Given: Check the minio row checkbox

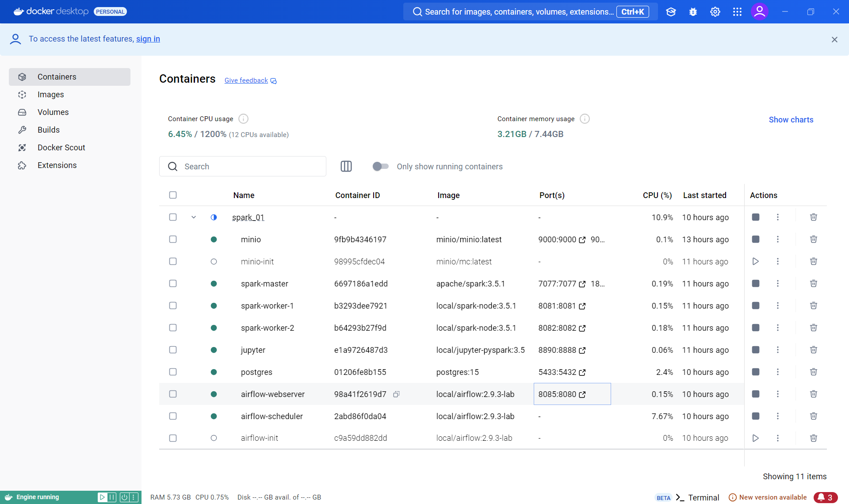Looking at the screenshot, I should pyautogui.click(x=173, y=239).
